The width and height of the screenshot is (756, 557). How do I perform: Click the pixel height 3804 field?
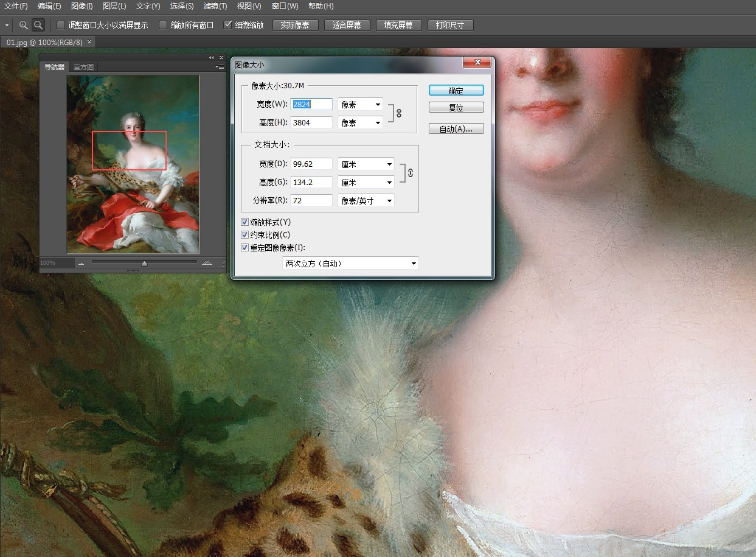point(311,123)
